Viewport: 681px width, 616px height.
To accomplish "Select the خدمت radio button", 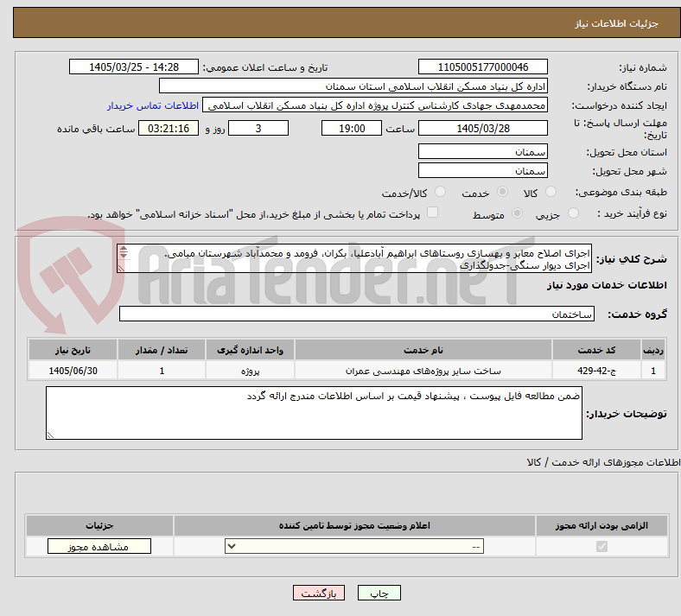I will tap(502, 192).
